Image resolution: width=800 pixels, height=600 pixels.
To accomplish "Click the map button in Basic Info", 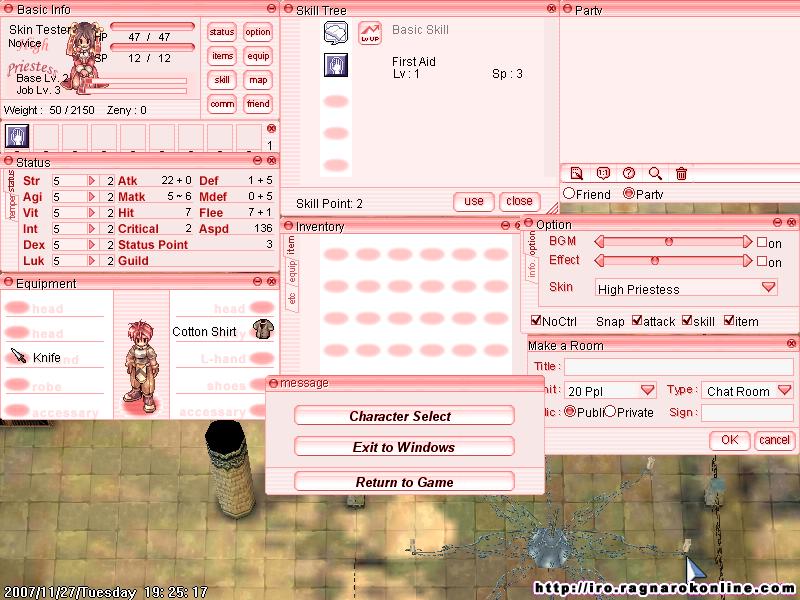I will click(258, 80).
